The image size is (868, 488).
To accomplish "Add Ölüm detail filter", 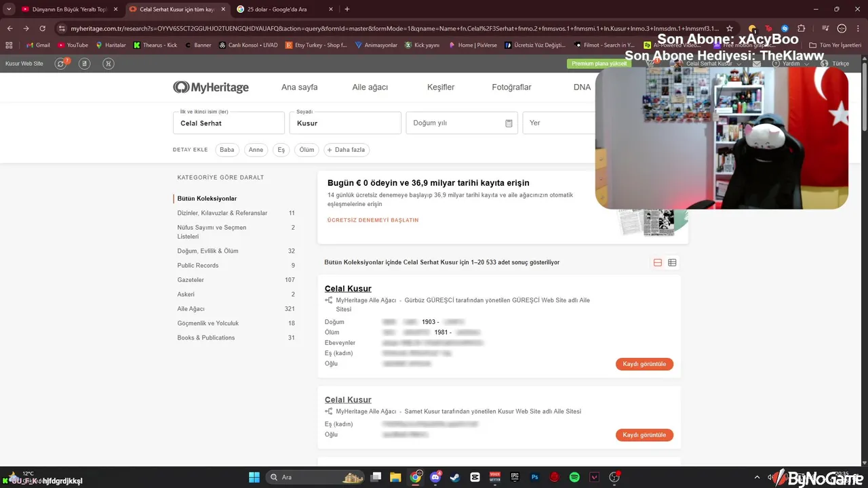I will [307, 150].
